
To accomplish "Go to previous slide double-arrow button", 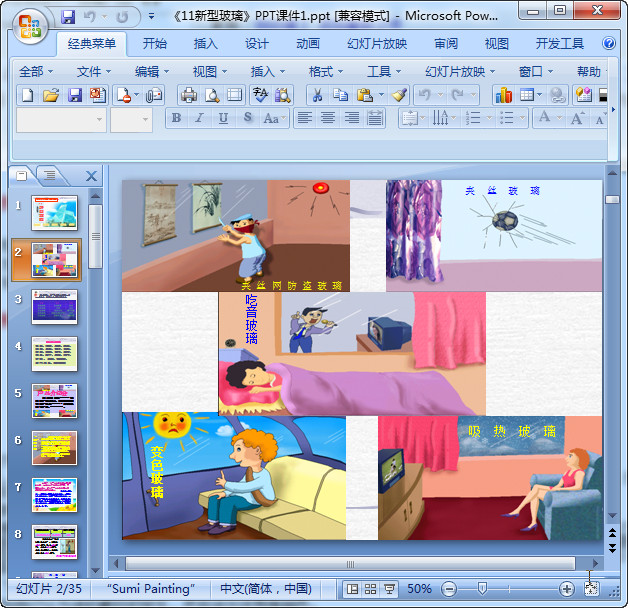I will 612,533.
